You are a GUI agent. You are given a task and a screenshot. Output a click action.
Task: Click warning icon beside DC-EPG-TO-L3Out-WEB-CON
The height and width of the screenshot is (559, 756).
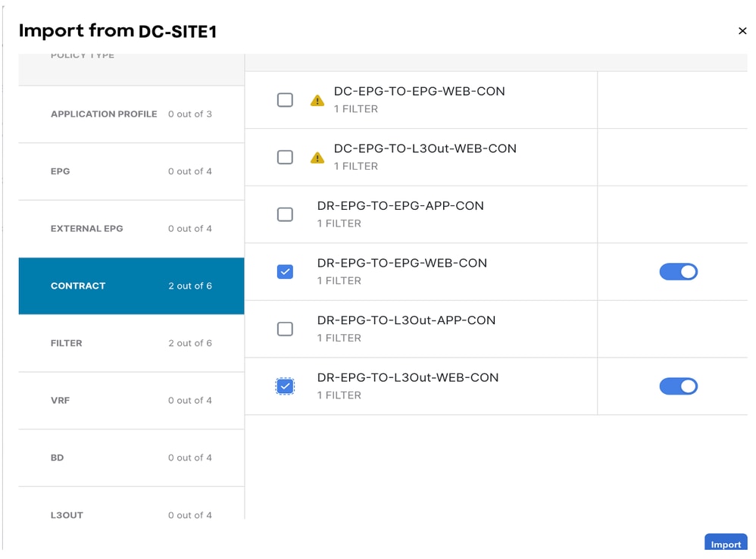317,158
